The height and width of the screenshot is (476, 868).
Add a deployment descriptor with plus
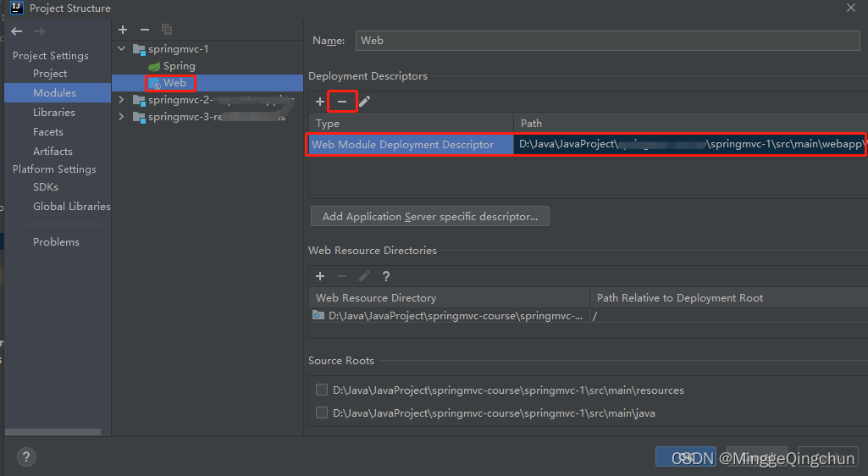click(320, 102)
